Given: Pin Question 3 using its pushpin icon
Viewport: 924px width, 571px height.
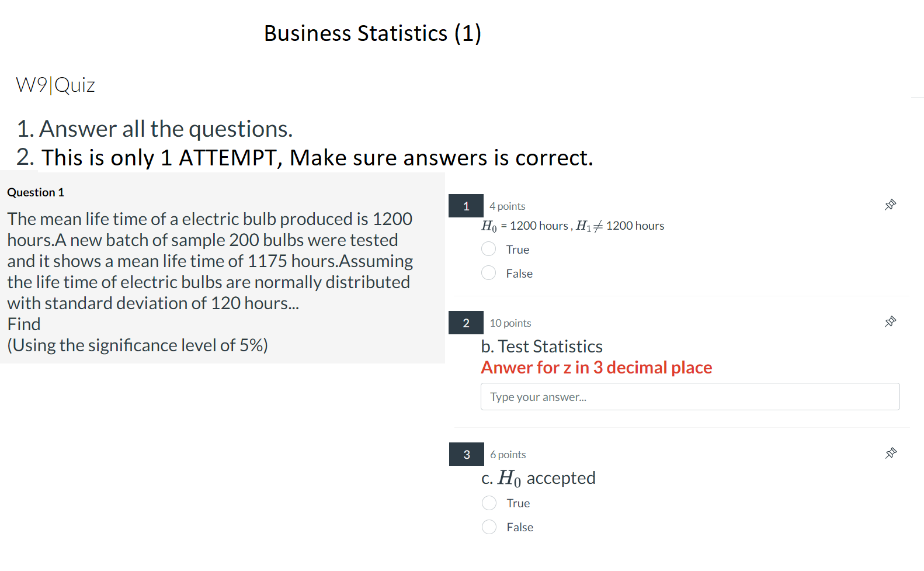Looking at the screenshot, I should 890,453.
